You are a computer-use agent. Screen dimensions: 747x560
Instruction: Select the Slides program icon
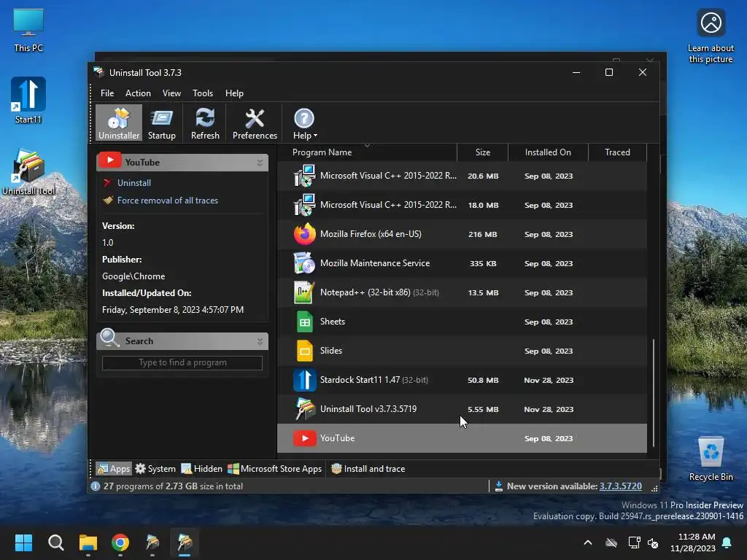pos(304,351)
